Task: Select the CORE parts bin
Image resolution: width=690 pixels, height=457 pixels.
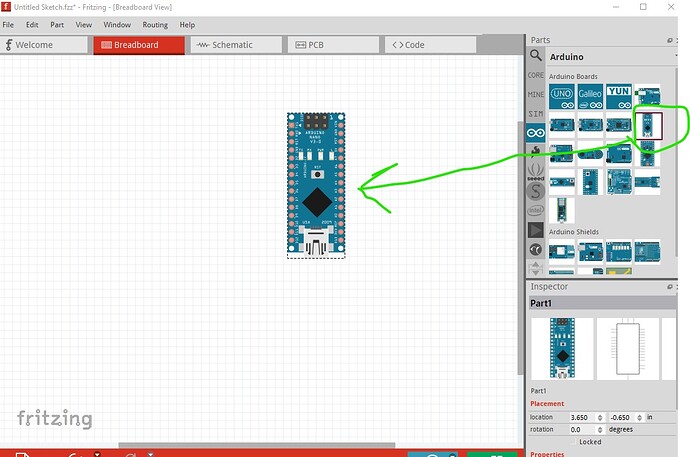Action: click(536, 75)
